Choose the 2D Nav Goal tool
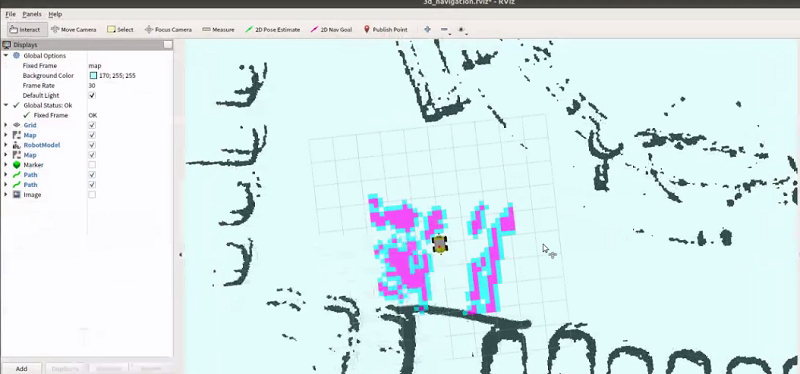Screen dimensions: 800x374 331,30
